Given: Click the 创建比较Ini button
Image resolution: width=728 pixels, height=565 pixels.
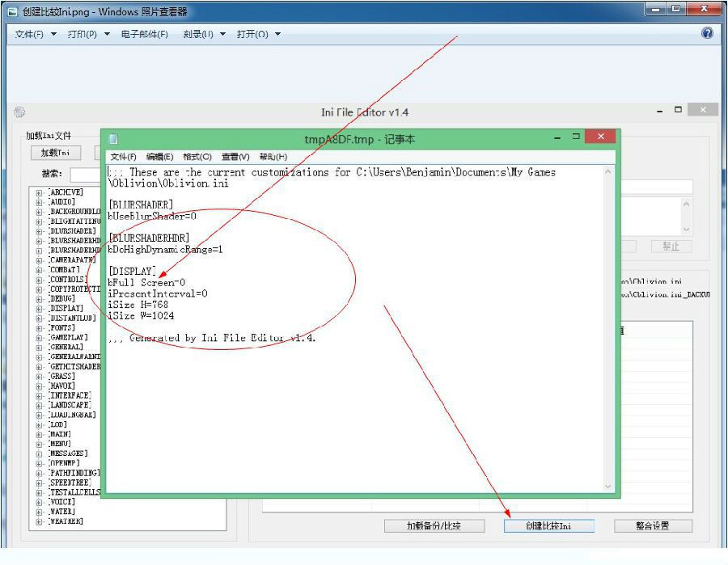Looking at the screenshot, I should click(548, 525).
